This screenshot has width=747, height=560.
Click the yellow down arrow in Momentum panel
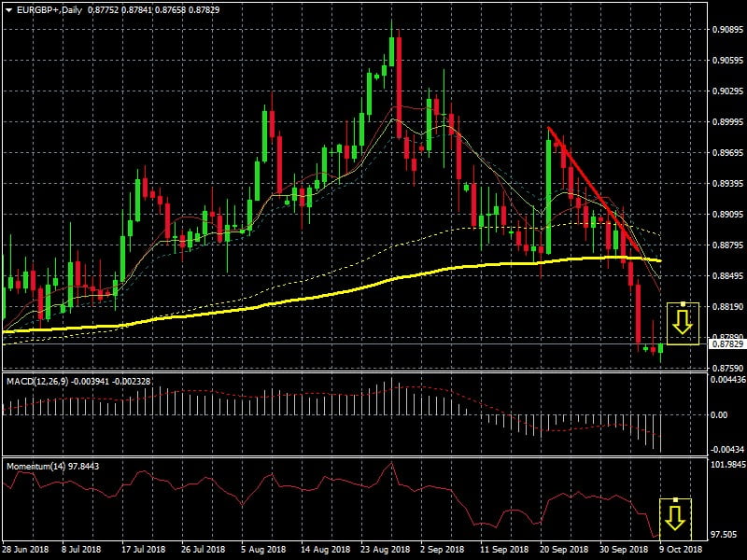tap(675, 515)
